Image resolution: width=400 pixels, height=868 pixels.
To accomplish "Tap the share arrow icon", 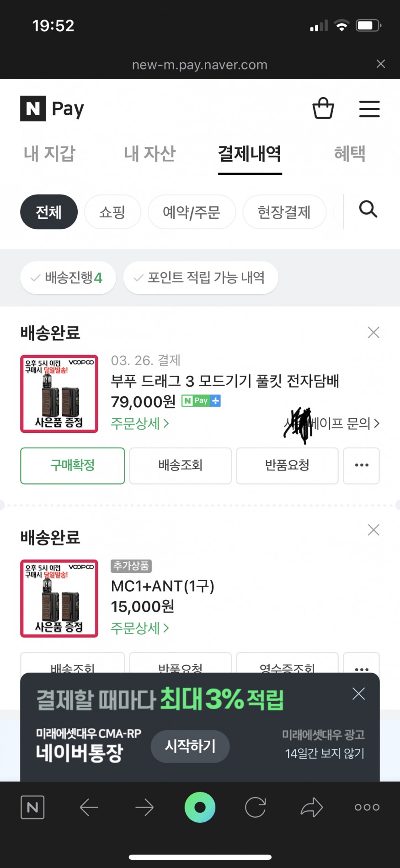I will (312, 807).
